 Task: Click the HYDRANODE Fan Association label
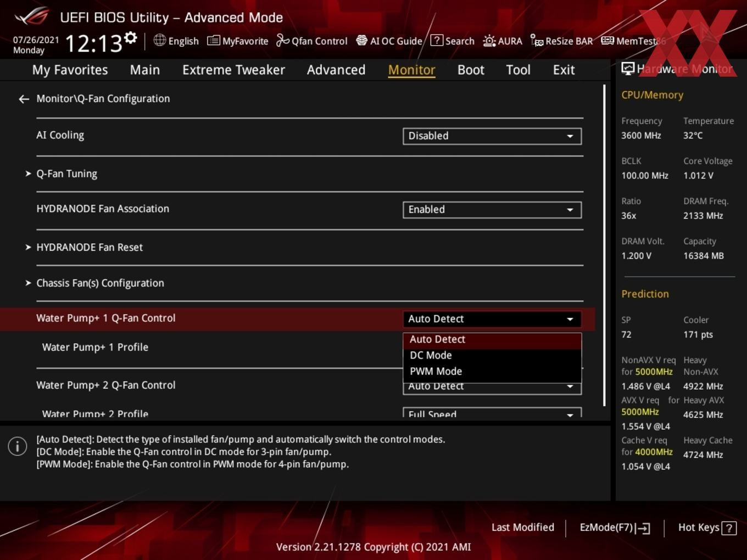pyautogui.click(x=103, y=209)
